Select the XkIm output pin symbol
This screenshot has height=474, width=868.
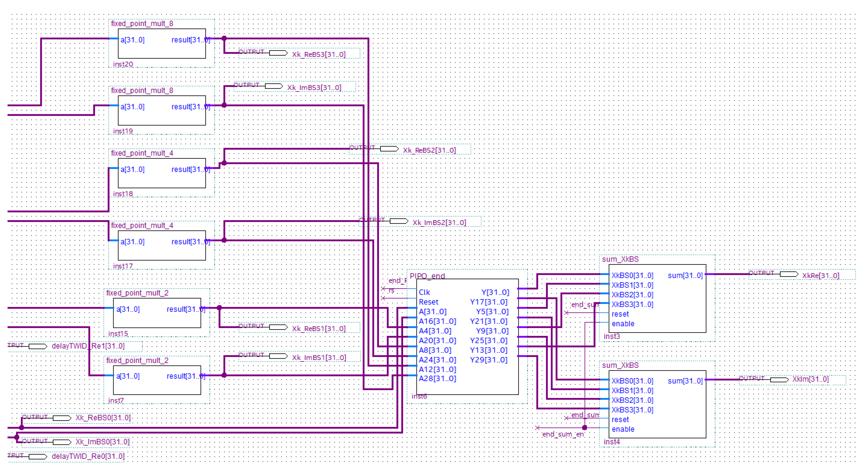click(779, 380)
